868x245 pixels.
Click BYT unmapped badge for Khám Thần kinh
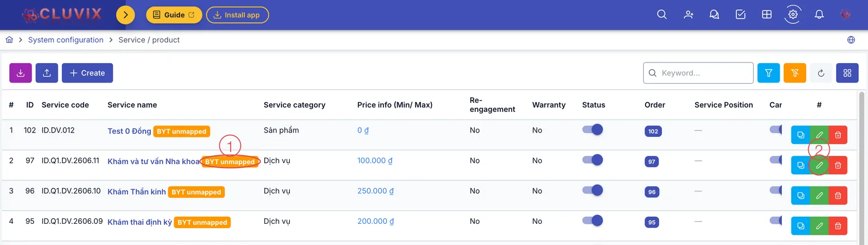[x=196, y=192]
